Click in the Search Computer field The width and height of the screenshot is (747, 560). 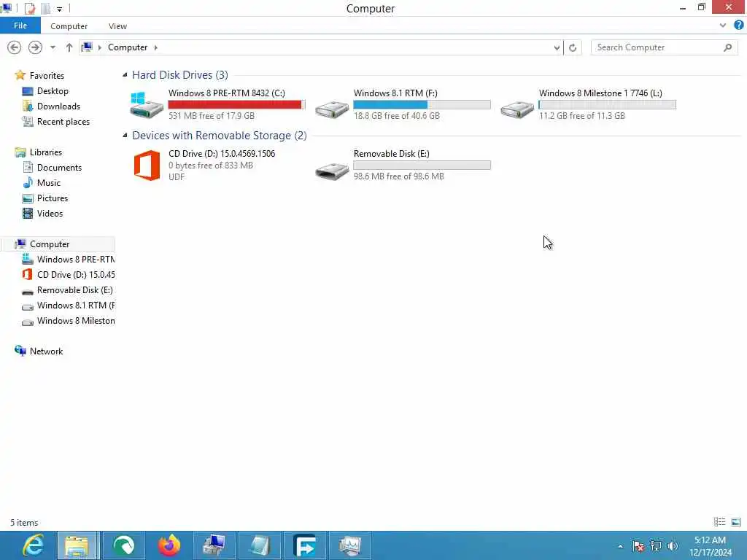657,47
